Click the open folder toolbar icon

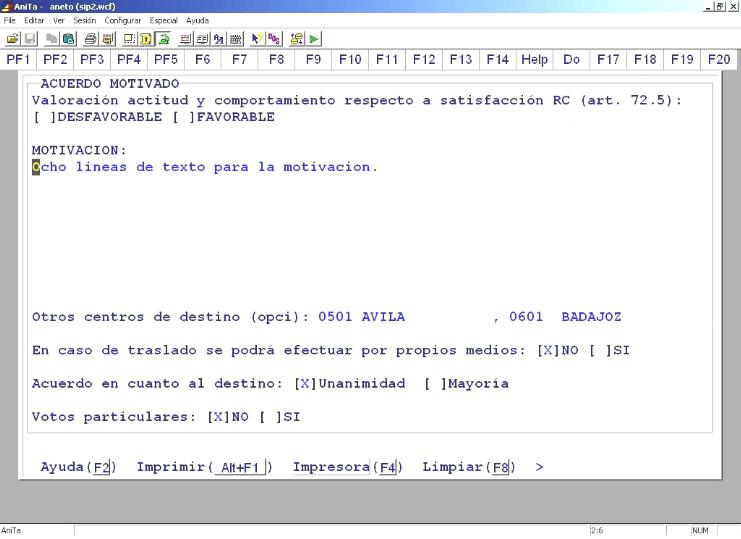click(x=11, y=37)
